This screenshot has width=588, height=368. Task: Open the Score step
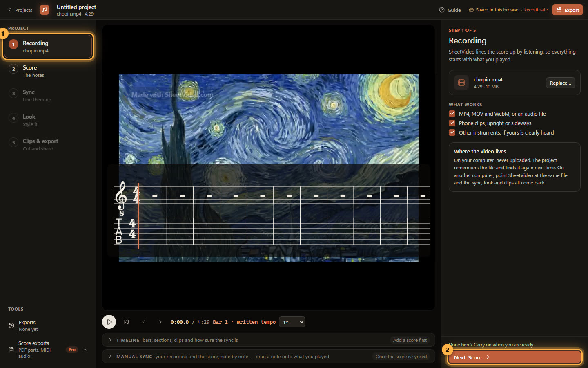(x=48, y=71)
